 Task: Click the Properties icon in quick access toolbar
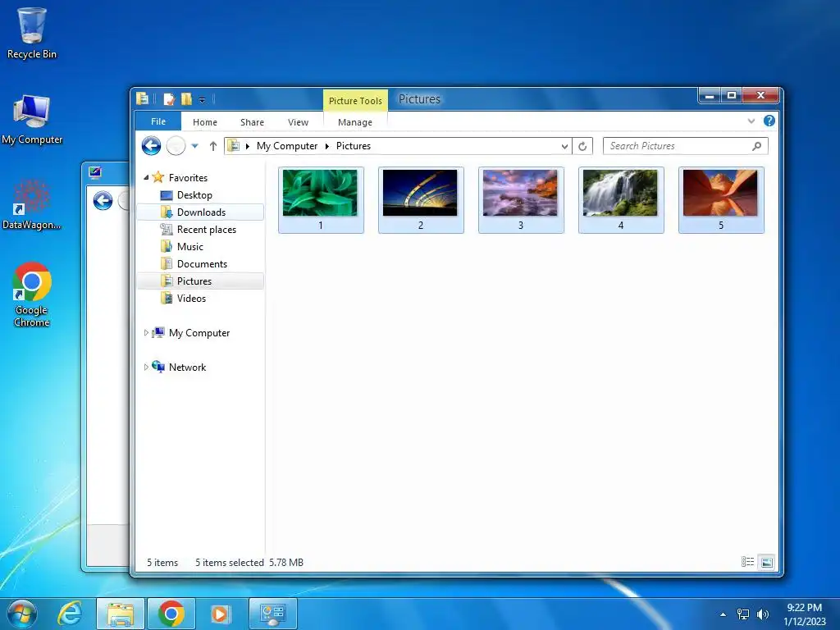pyautogui.click(x=169, y=99)
